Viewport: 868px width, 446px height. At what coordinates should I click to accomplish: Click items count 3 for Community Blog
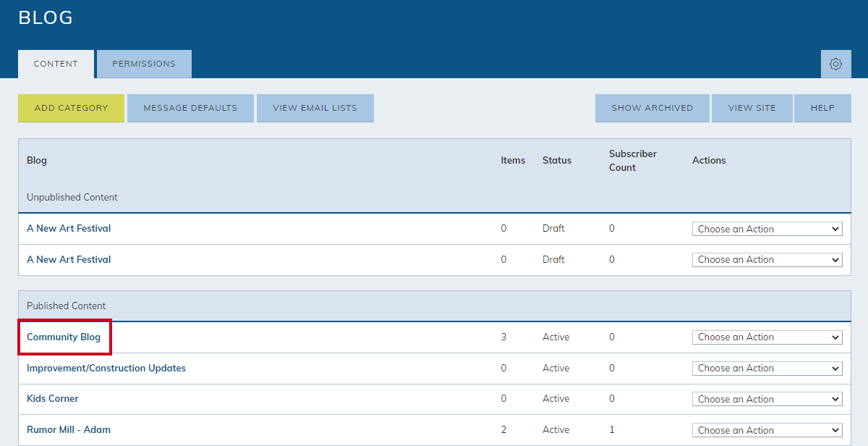coord(504,337)
